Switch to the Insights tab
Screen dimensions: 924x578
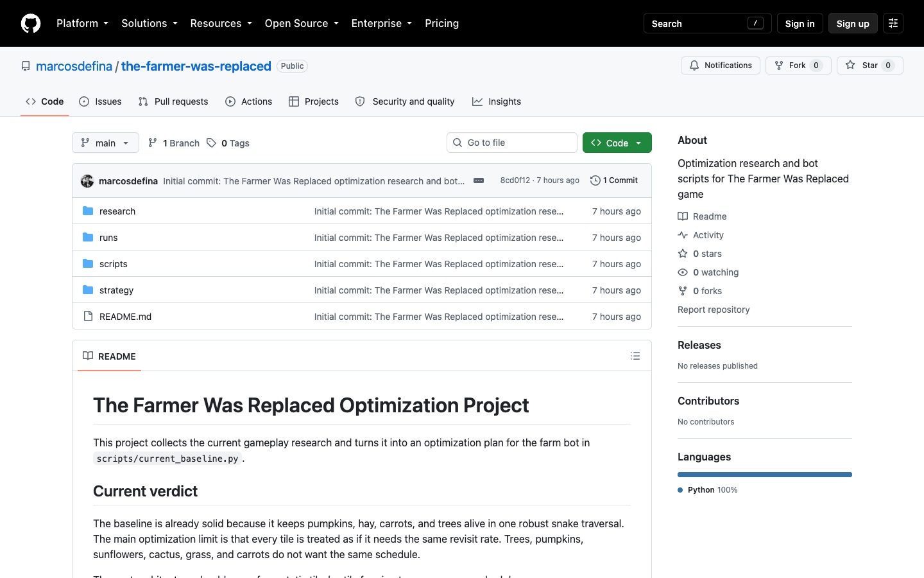pyautogui.click(x=497, y=101)
